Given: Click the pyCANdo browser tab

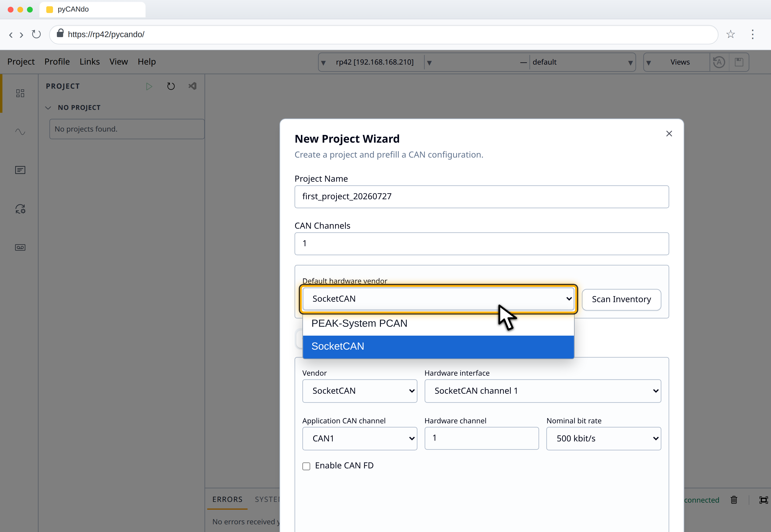Looking at the screenshot, I should coord(93,9).
